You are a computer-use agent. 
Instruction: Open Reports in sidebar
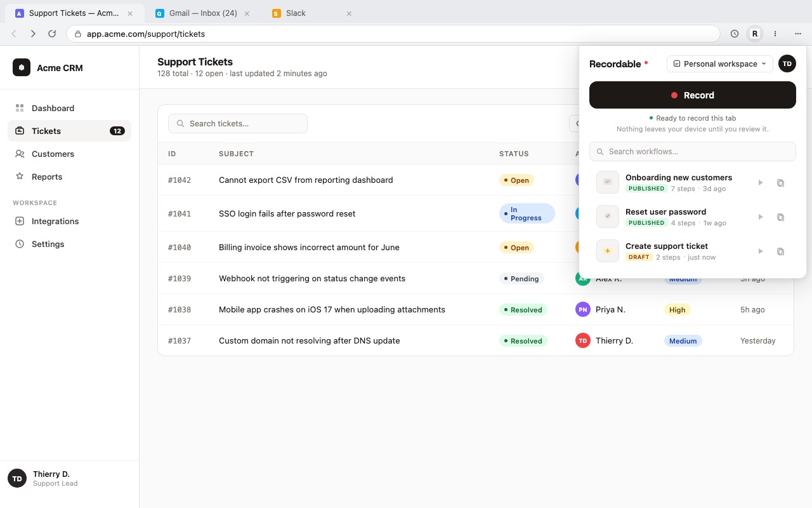69,177
